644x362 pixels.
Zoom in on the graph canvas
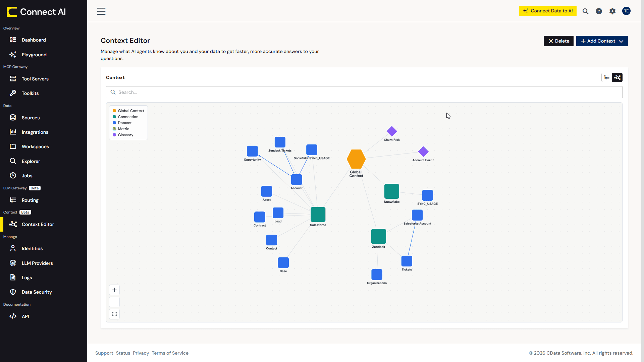(114, 290)
